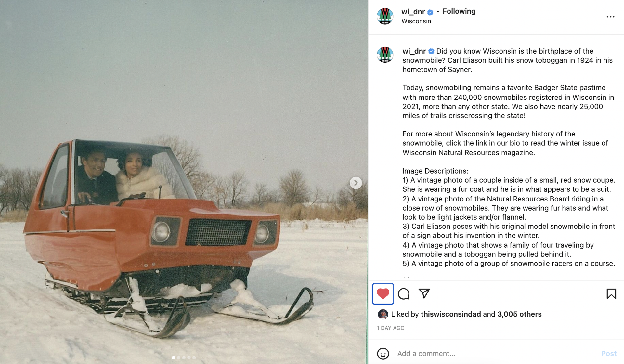
Task: Open the three-dot more options menu
Action: pyautogui.click(x=610, y=17)
